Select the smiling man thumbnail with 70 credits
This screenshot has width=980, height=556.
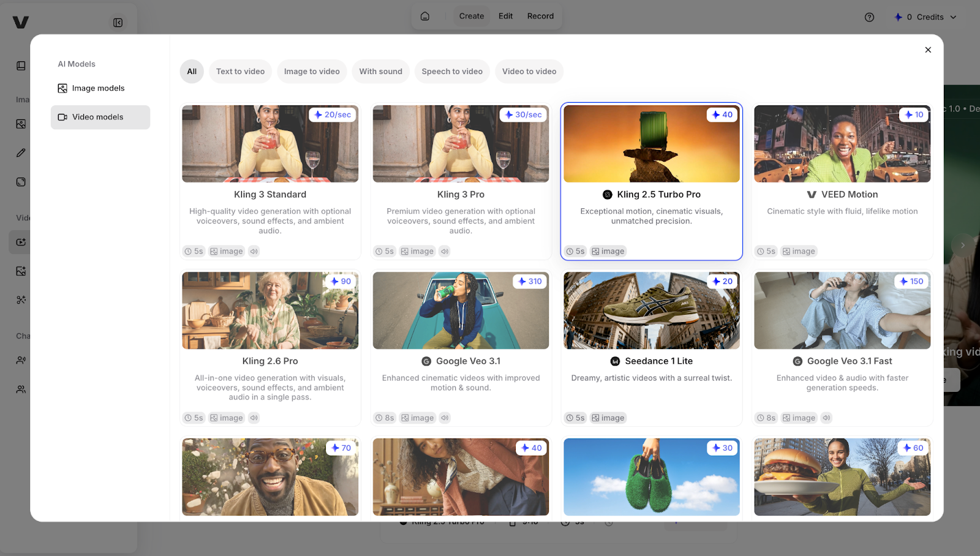point(270,477)
